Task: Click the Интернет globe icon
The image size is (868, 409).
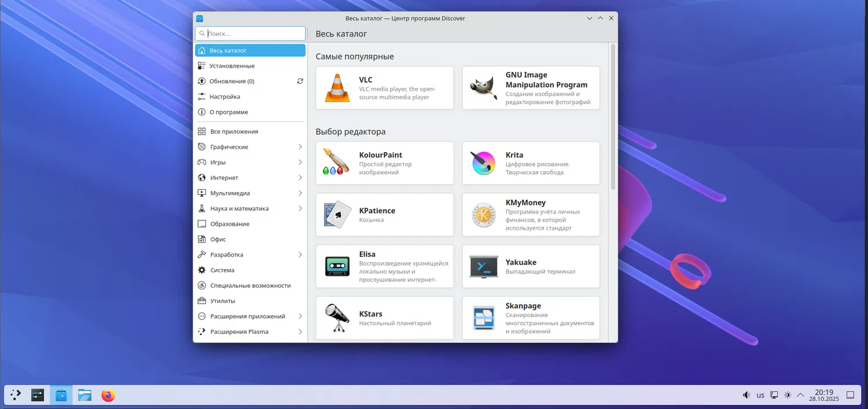Action: [201, 178]
